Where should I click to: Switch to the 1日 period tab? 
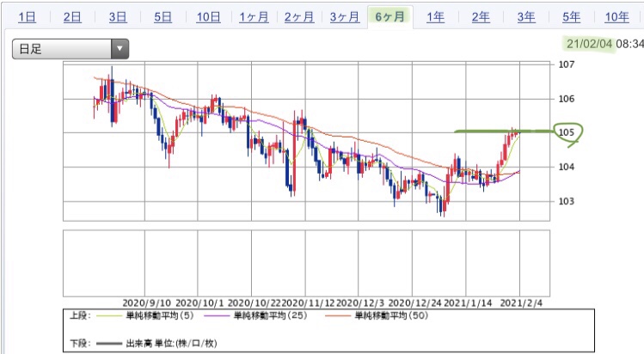click(x=27, y=17)
